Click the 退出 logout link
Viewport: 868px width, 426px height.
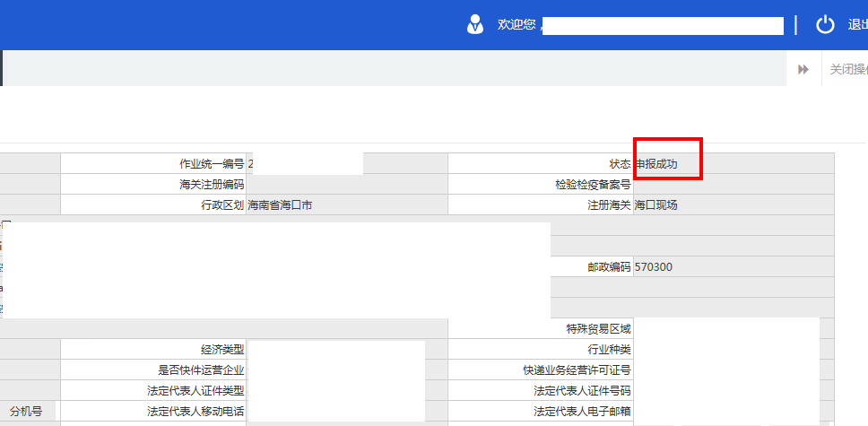tap(856, 25)
